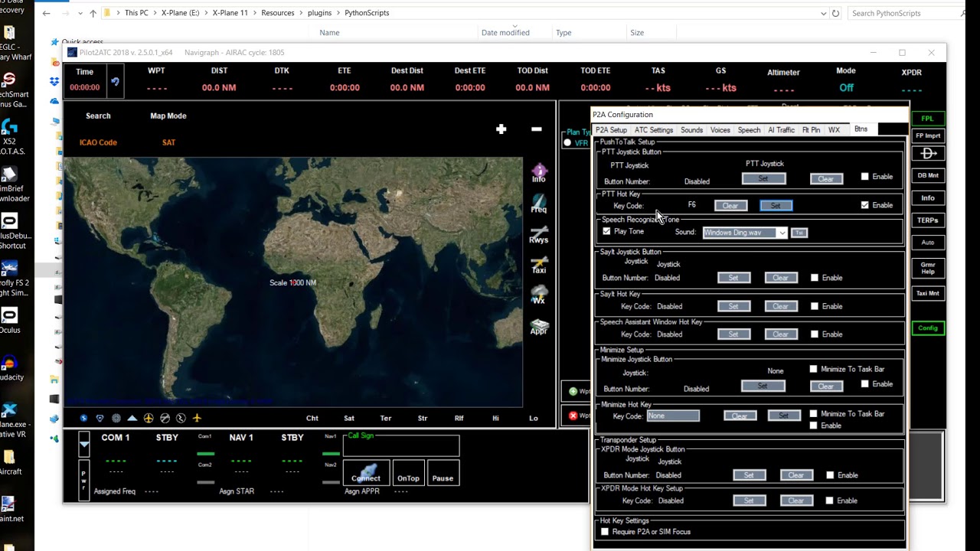The image size is (980, 551).
Task: Select the Sat map mode
Action: [x=349, y=418]
